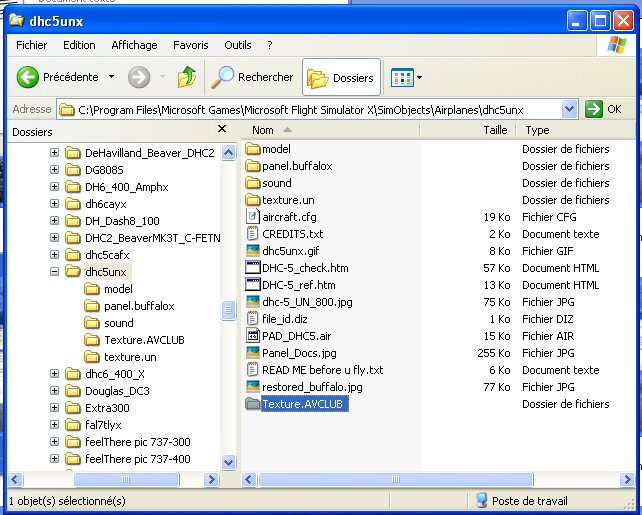The width and height of the screenshot is (642, 515).
Task: Open the views dropdown arrow
Action: (419, 77)
